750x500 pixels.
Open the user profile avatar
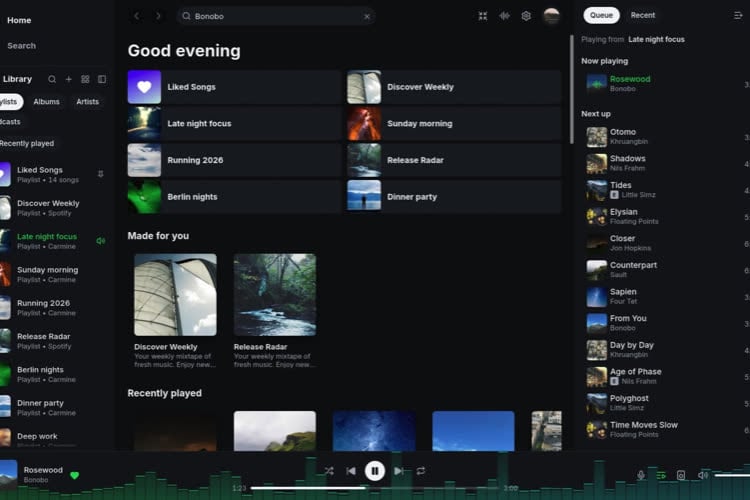[551, 16]
